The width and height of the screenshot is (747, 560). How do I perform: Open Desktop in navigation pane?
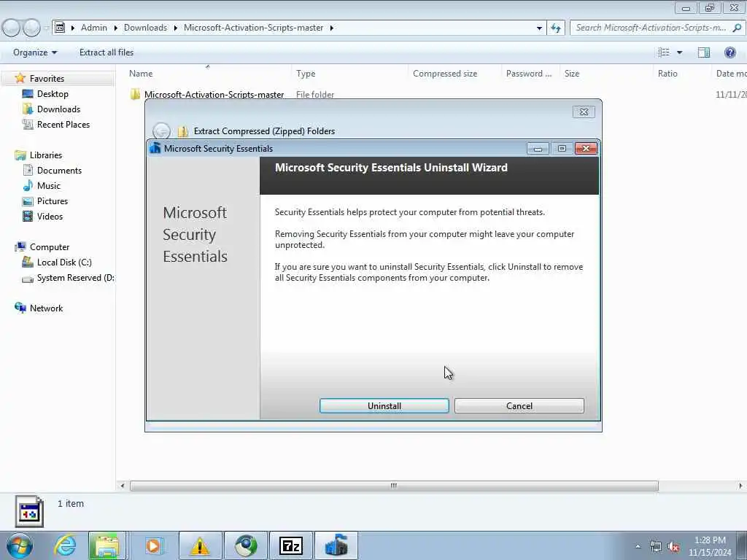53,94
